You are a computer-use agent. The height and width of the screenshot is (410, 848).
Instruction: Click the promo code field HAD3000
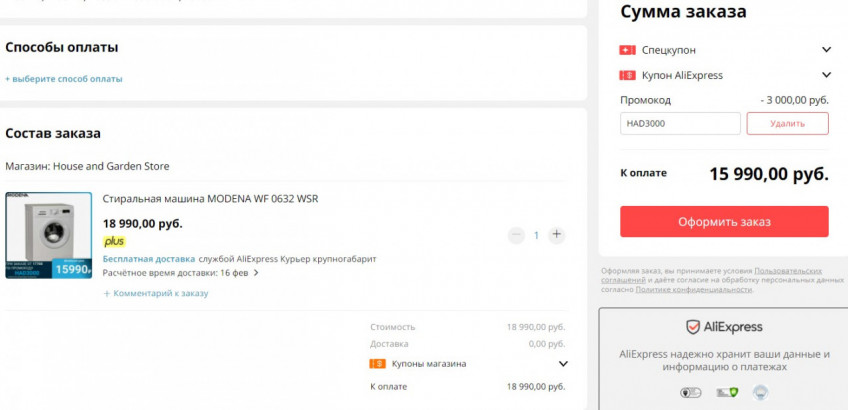pyautogui.click(x=680, y=123)
